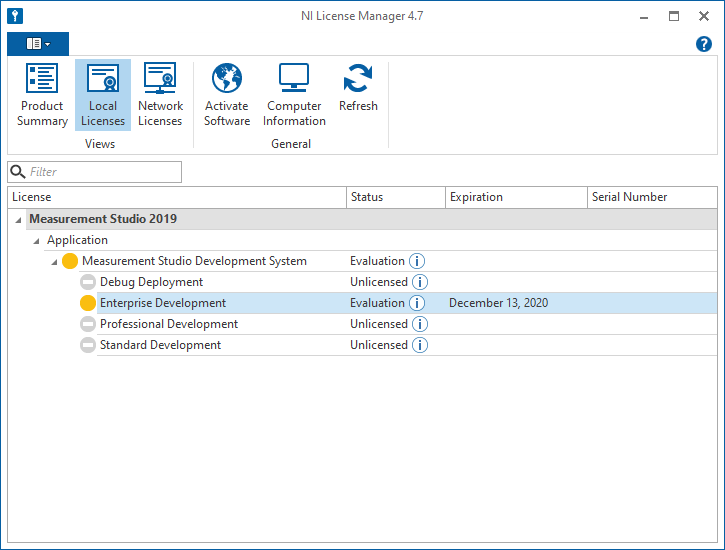Open Computer Information
Image resolution: width=725 pixels, height=550 pixels.
pyautogui.click(x=294, y=95)
